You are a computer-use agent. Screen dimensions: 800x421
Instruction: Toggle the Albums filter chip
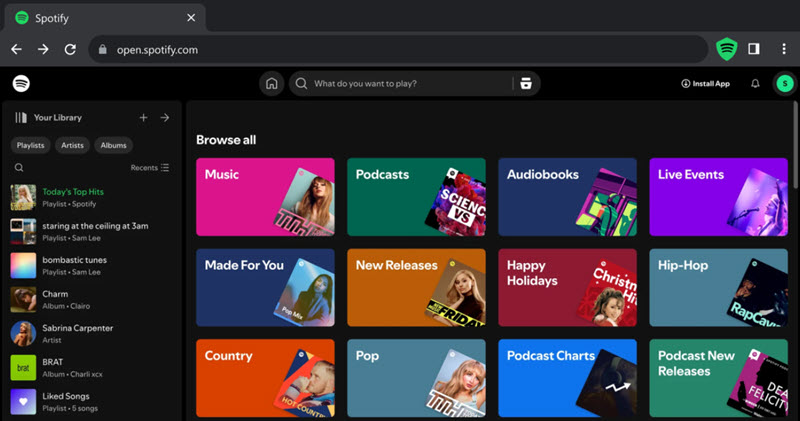[113, 145]
